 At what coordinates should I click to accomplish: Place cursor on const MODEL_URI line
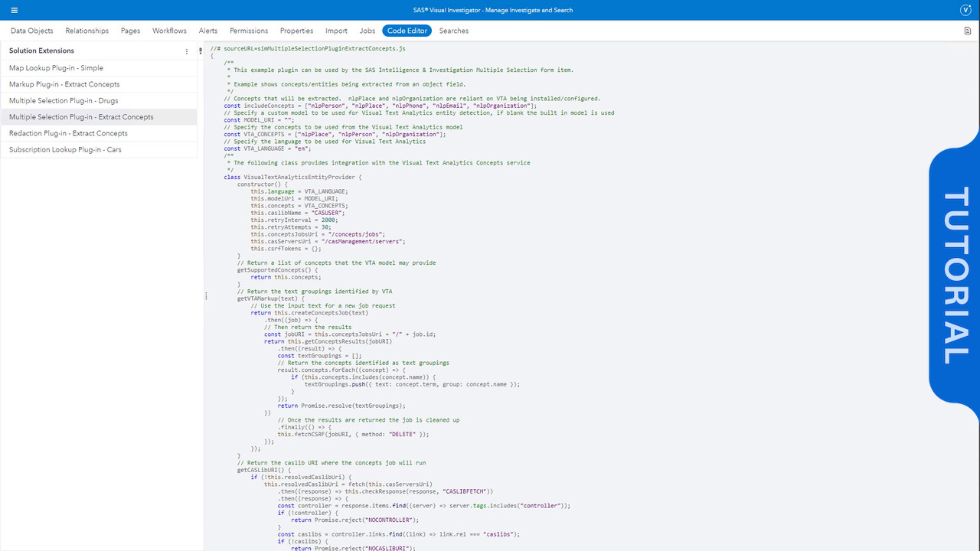click(259, 120)
